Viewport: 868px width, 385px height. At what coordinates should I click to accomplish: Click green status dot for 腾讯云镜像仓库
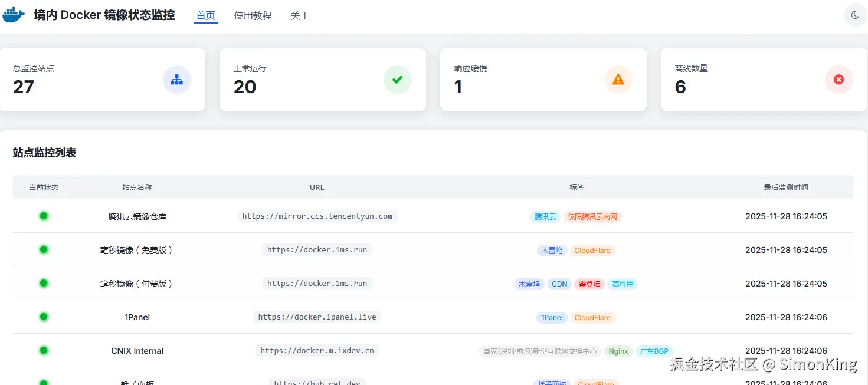[44, 216]
